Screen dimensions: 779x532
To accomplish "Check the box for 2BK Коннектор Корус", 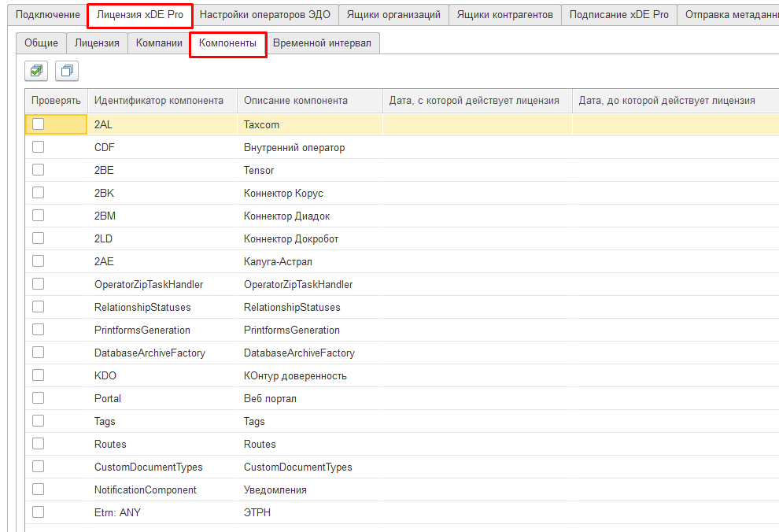I will click(x=39, y=193).
